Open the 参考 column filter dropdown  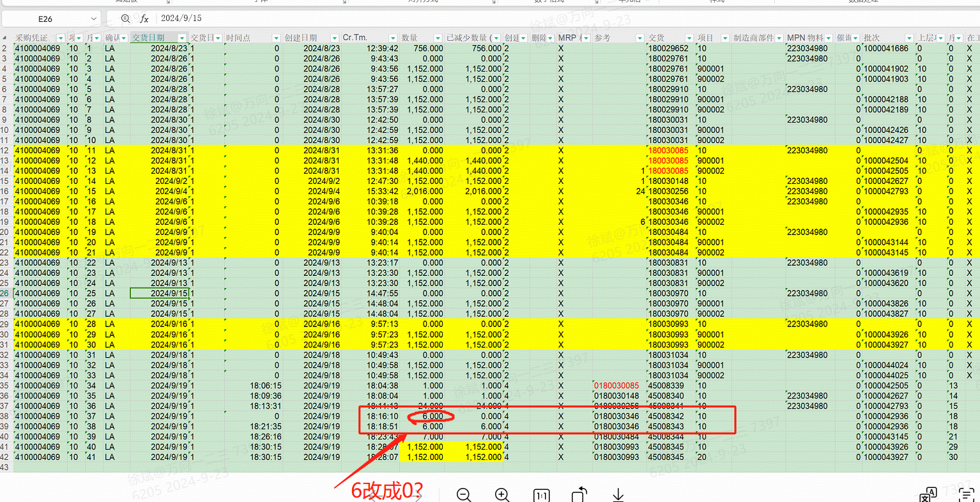click(639, 38)
